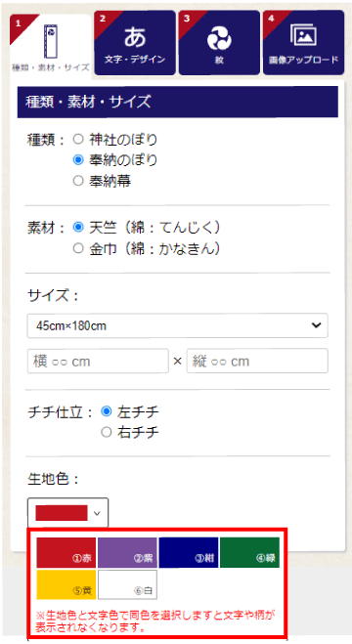Click the image upload picture icon
Screen dimensions: 352x644
click(x=303, y=35)
